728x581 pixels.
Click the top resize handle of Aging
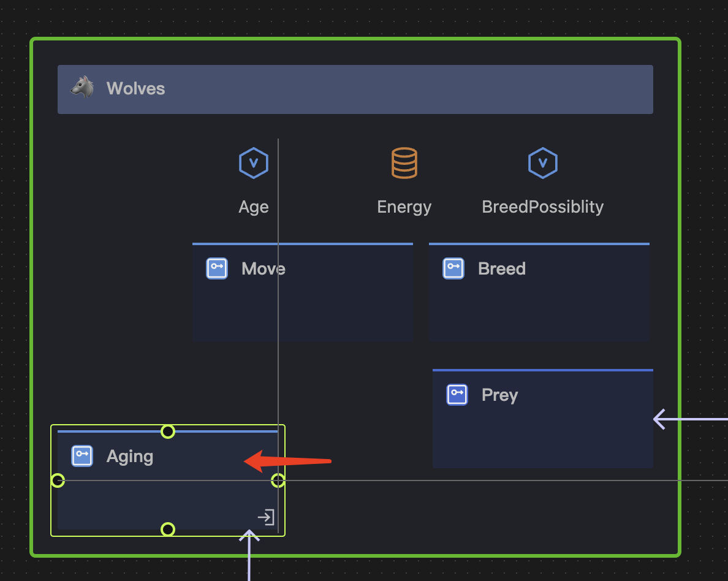[x=168, y=431]
